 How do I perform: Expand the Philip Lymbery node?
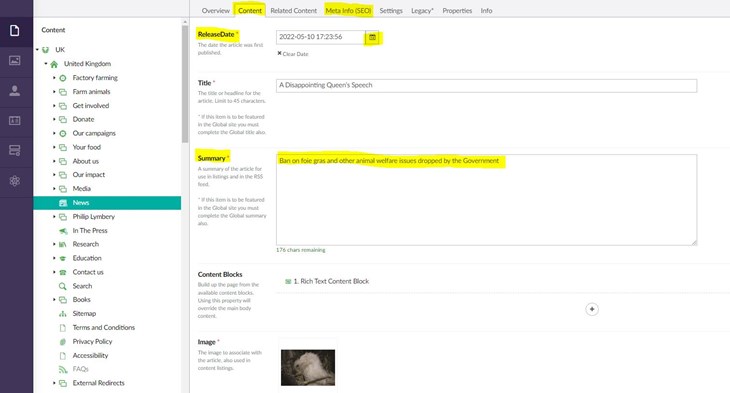tap(54, 217)
